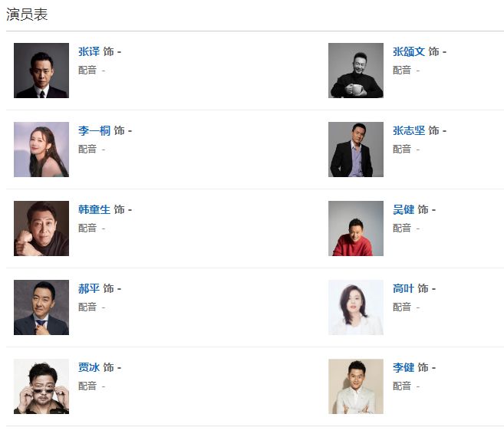Open the 吴健 name link

coord(404,209)
